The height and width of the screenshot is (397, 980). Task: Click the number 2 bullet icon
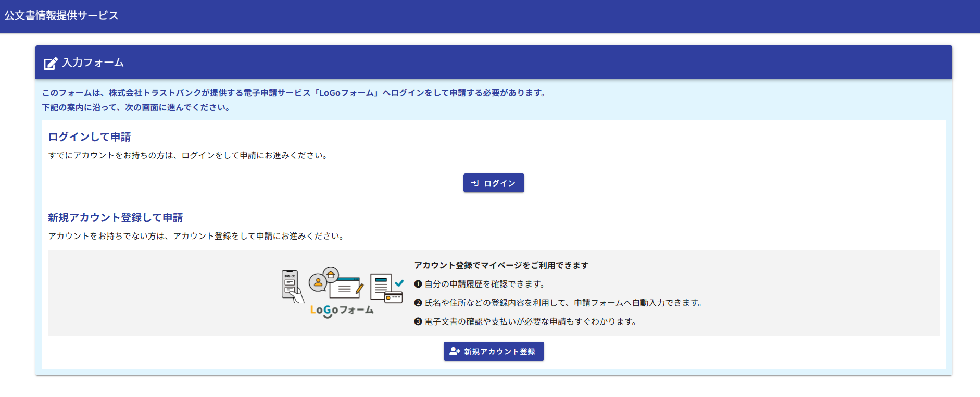pyautogui.click(x=418, y=303)
